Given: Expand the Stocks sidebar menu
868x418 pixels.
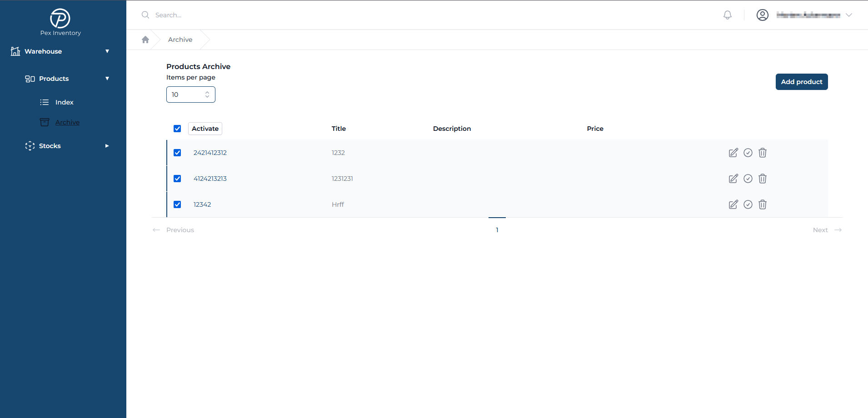Looking at the screenshot, I should 107,146.
